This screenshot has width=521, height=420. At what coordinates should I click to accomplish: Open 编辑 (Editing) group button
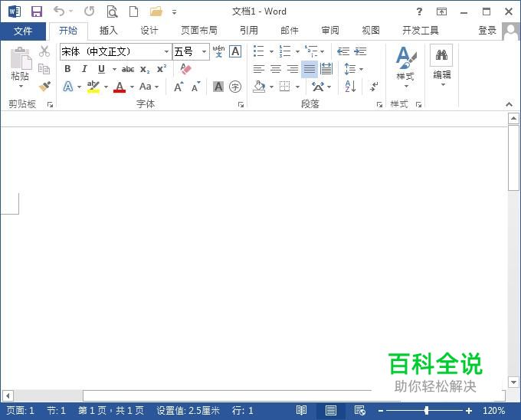pyautogui.click(x=441, y=67)
